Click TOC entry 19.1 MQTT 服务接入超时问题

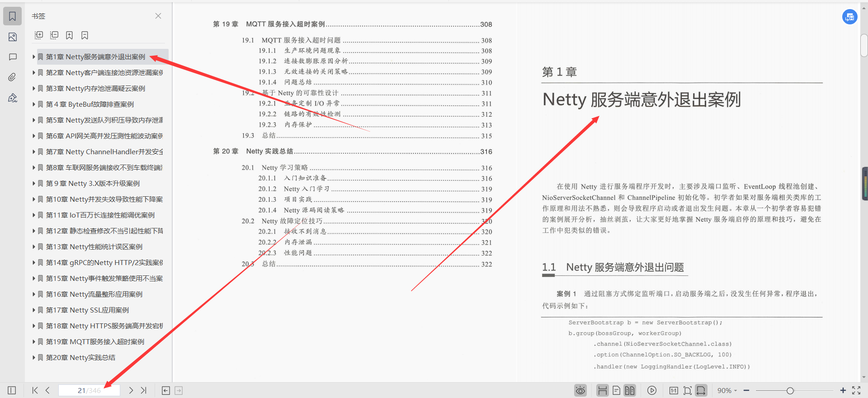coord(367,40)
